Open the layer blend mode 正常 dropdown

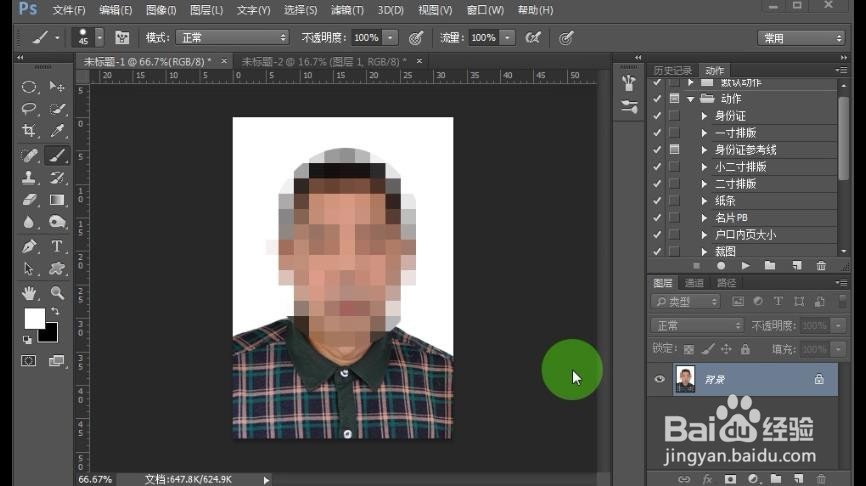tap(698, 326)
